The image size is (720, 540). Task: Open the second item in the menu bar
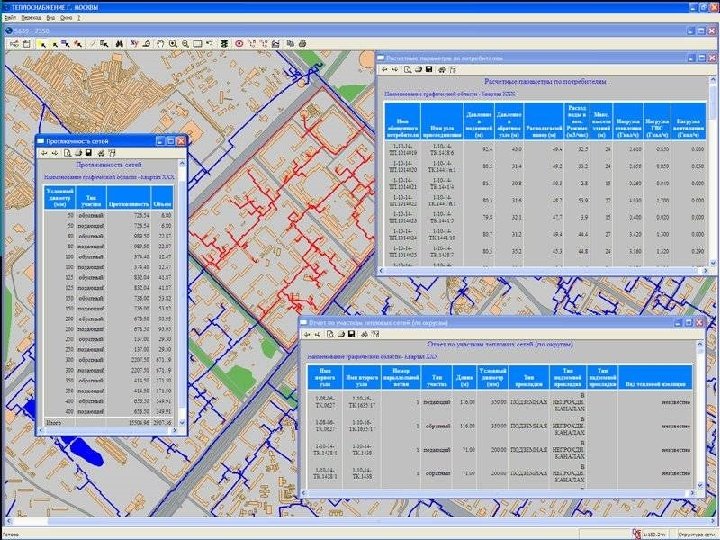(x=31, y=17)
